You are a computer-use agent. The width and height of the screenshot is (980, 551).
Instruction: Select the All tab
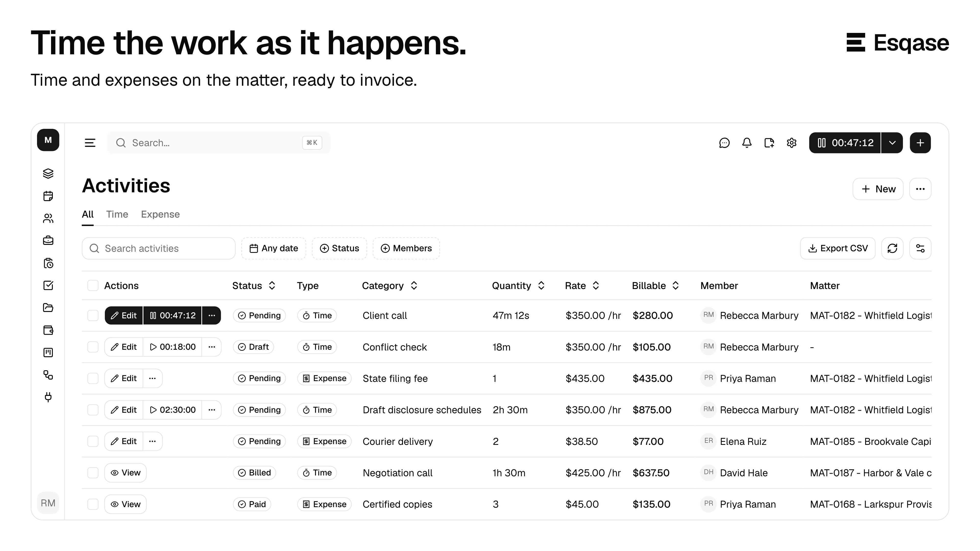[88, 215]
